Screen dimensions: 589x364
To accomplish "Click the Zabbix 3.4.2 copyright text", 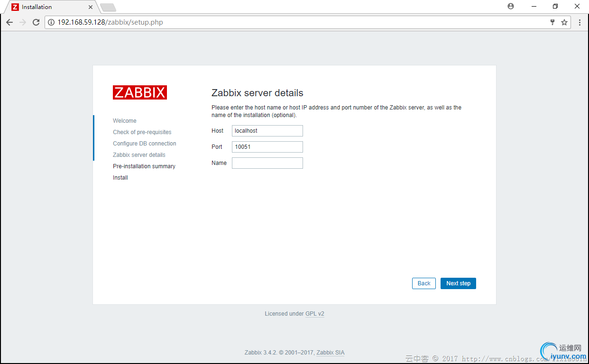I will click(x=279, y=353).
